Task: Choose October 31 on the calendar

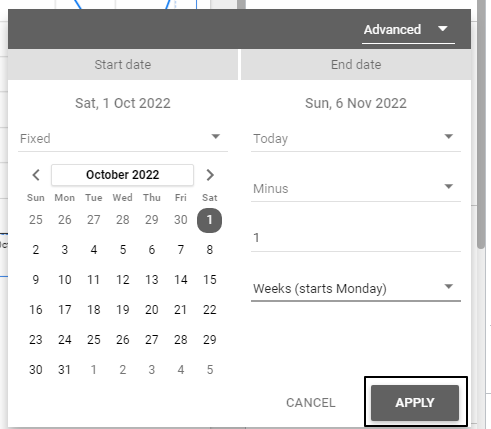Action: click(65, 370)
